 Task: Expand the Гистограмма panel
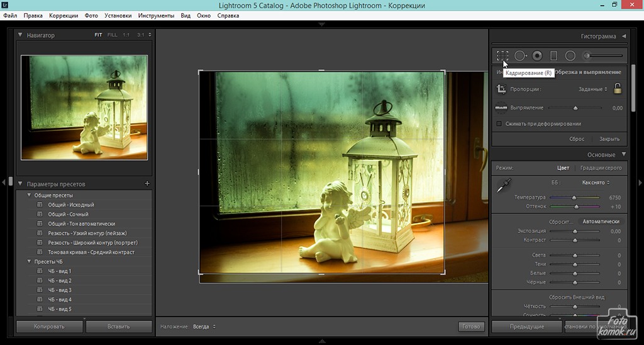[x=624, y=36]
